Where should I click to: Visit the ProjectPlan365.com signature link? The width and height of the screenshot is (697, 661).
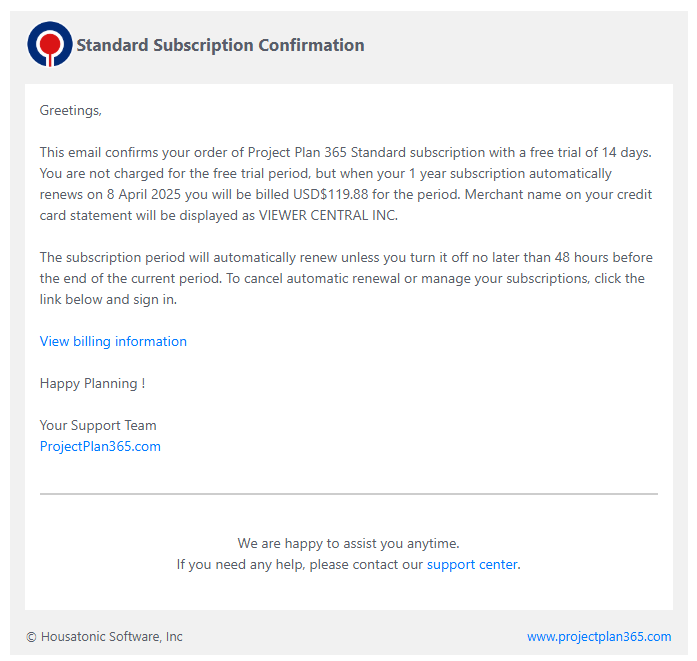point(100,446)
